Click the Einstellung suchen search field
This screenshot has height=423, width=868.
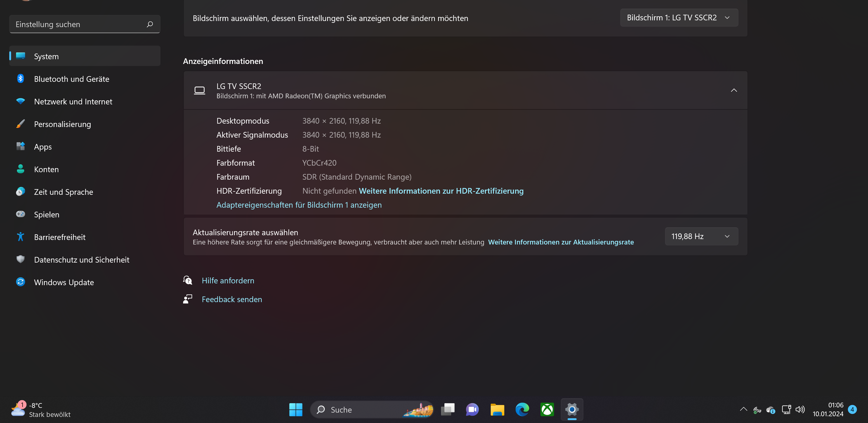pyautogui.click(x=78, y=24)
